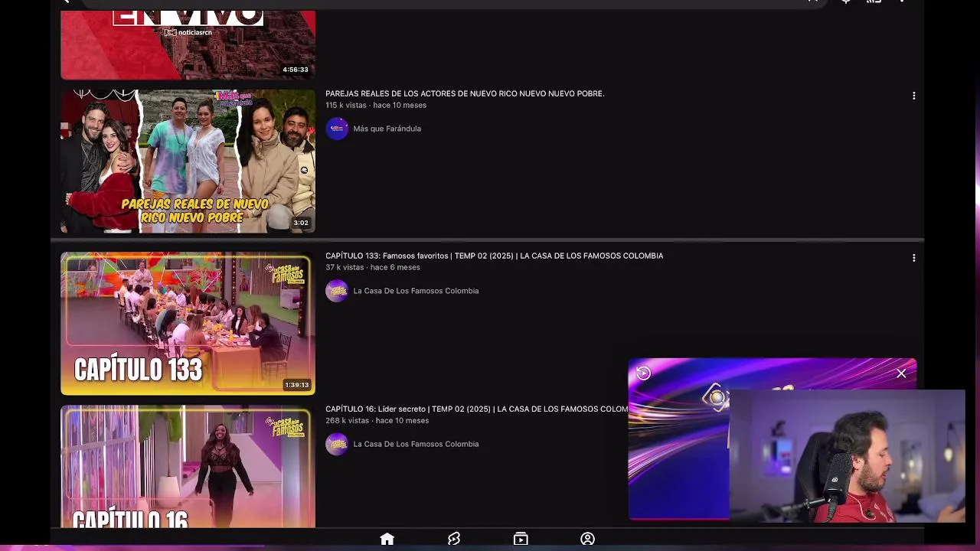
Task: Open options menu for Capítulo 133 video
Action: pos(913,258)
